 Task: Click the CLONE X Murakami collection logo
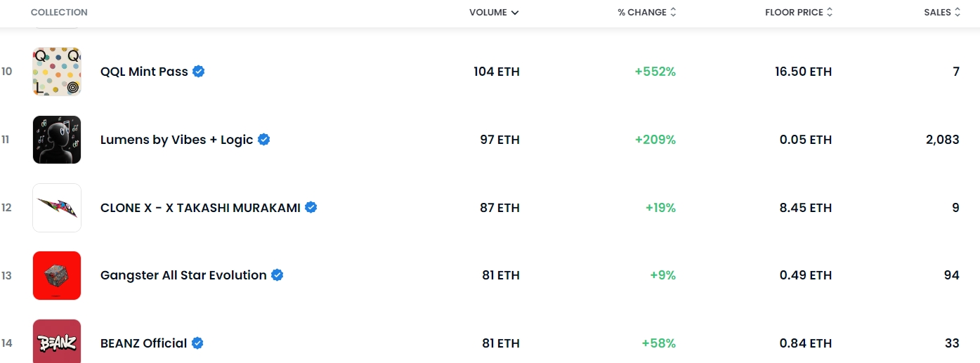tap(57, 208)
